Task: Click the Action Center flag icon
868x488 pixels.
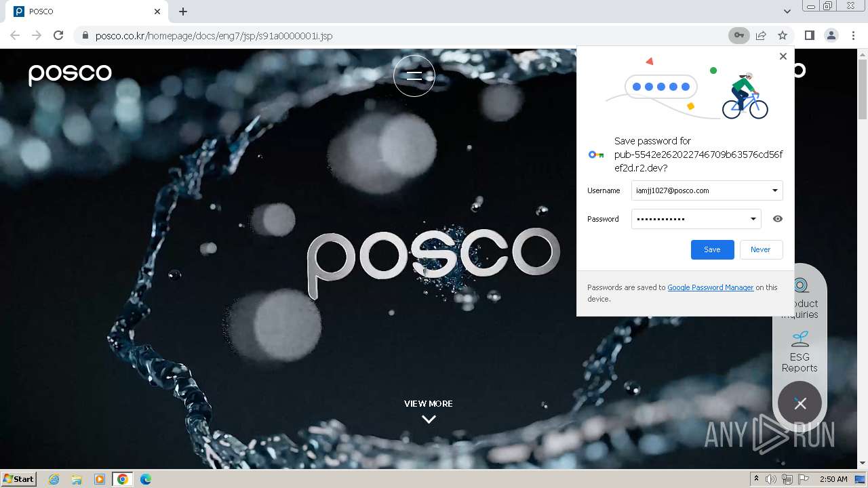Action: 804,479
